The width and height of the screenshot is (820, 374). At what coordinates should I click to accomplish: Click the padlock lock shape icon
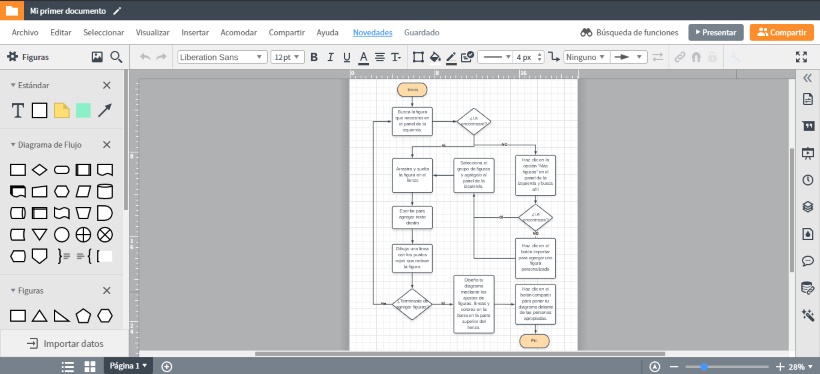(712, 57)
